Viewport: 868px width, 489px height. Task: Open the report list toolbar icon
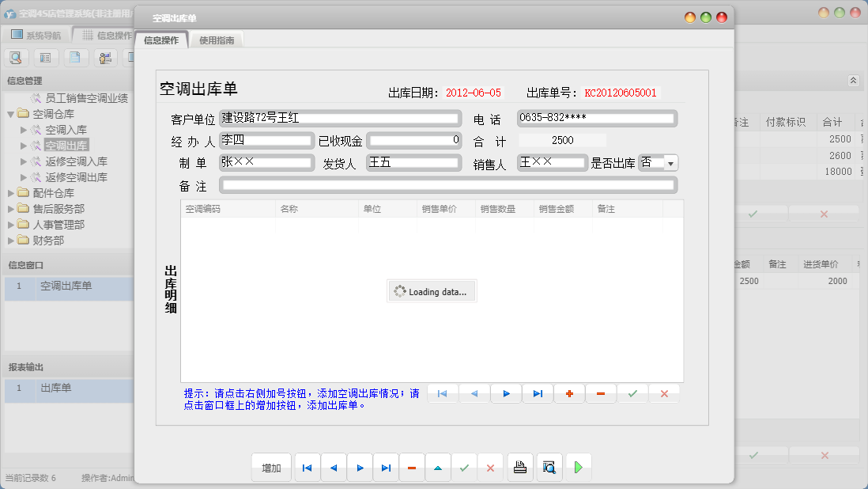tap(45, 57)
